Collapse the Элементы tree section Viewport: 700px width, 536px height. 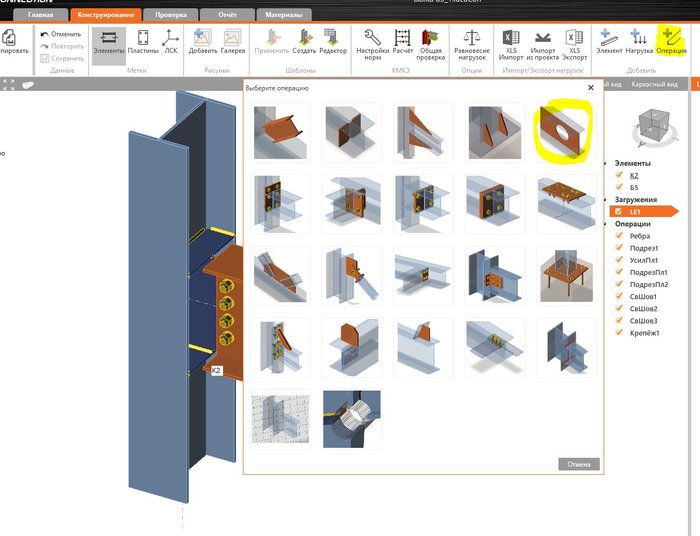605,163
